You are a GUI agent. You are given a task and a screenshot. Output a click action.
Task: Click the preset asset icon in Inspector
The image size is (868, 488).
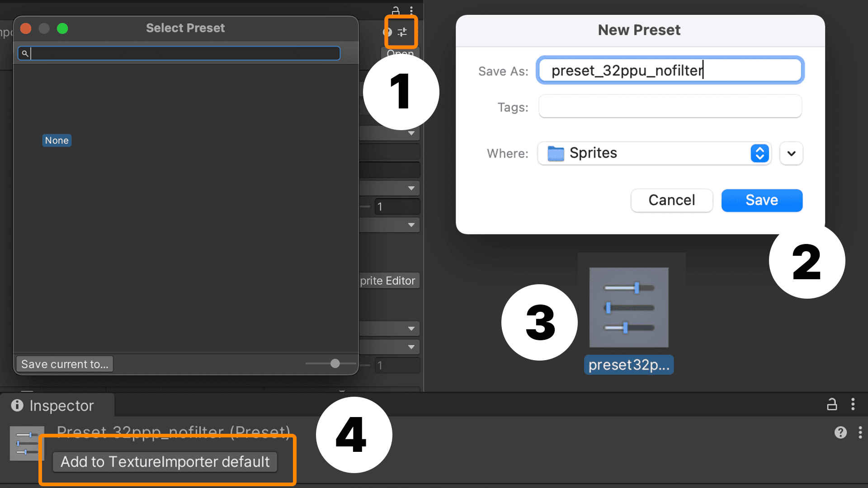(x=27, y=443)
